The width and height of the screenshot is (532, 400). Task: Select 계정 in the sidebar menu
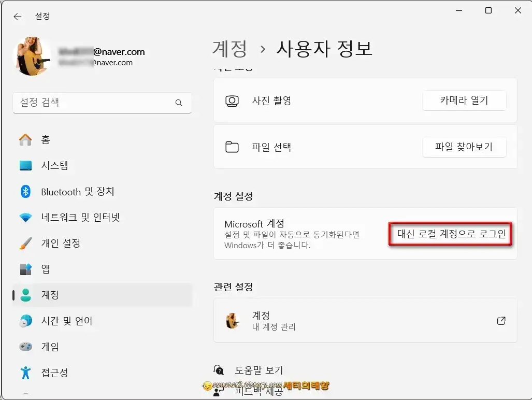[51, 294]
